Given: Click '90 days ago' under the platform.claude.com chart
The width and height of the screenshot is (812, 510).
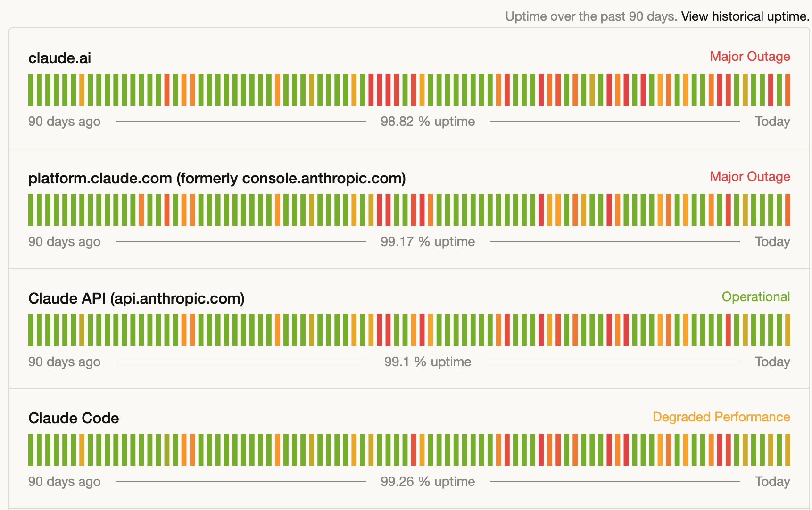Looking at the screenshot, I should (64, 242).
